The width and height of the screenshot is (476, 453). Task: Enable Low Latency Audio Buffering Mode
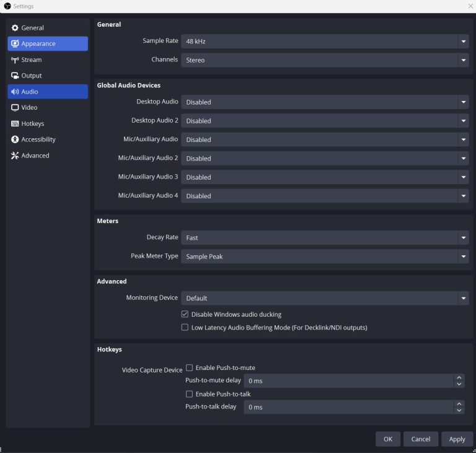coord(185,327)
